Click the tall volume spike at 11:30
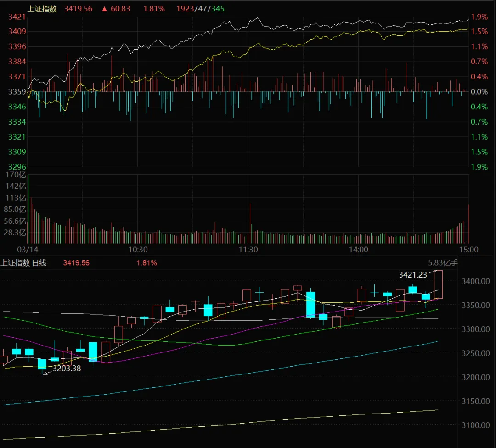 pyautogui.click(x=250, y=223)
